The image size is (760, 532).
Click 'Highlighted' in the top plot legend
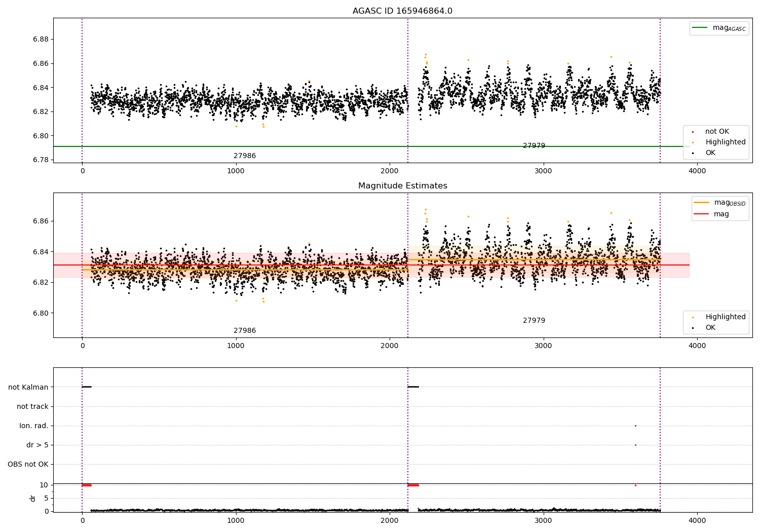(x=726, y=142)
